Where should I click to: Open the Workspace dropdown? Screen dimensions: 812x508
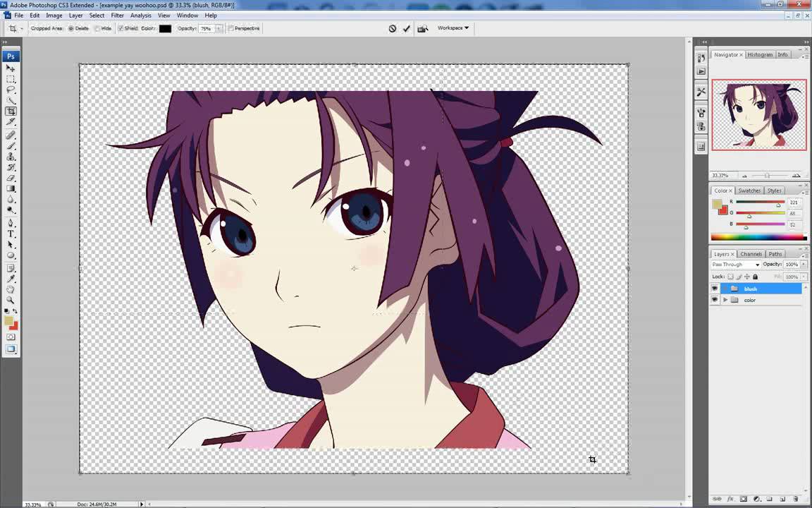453,28
